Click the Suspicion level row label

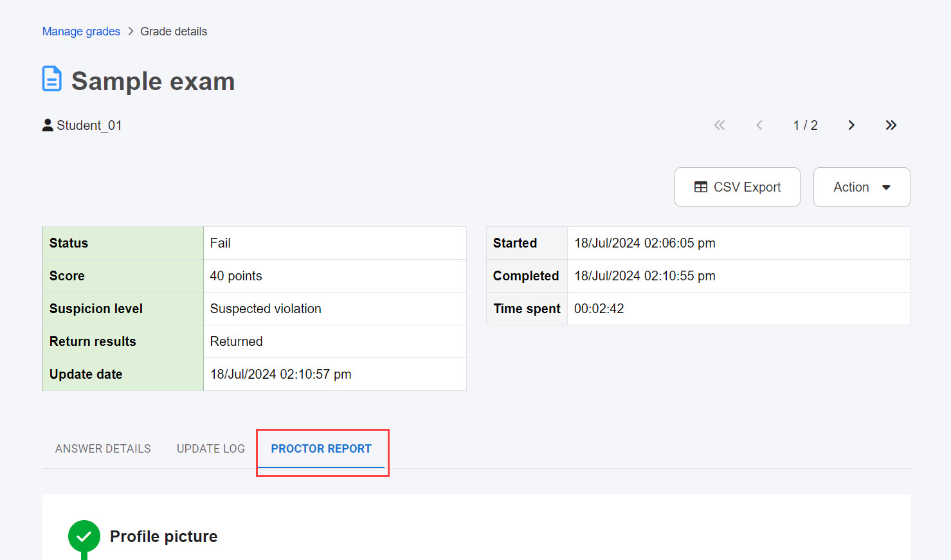(96, 309)
